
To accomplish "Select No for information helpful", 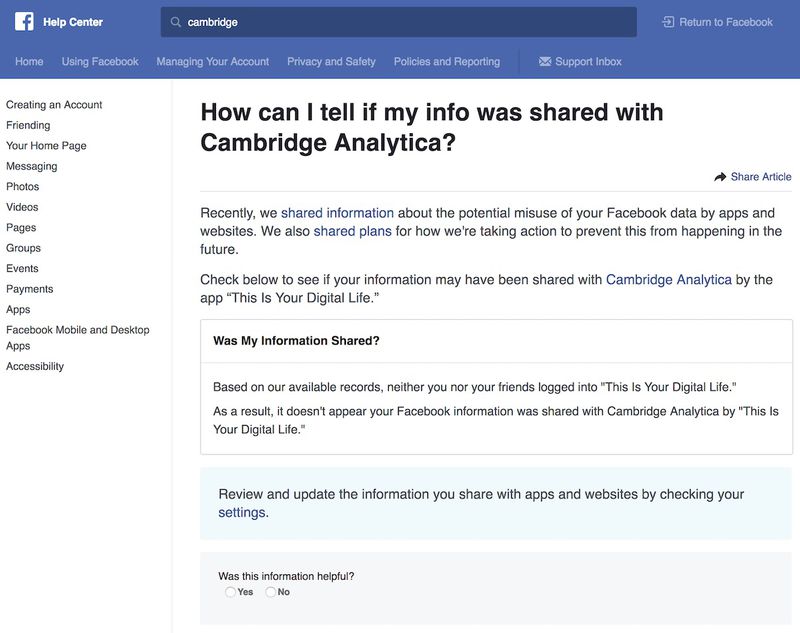I will [x=269, y=592].
